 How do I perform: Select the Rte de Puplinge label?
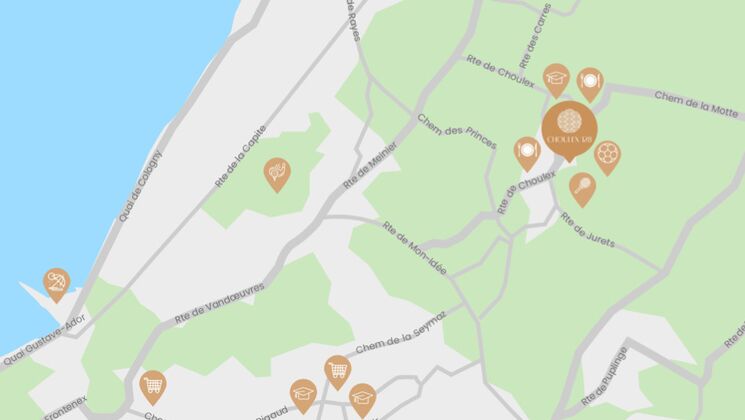[x=604, y=376]
